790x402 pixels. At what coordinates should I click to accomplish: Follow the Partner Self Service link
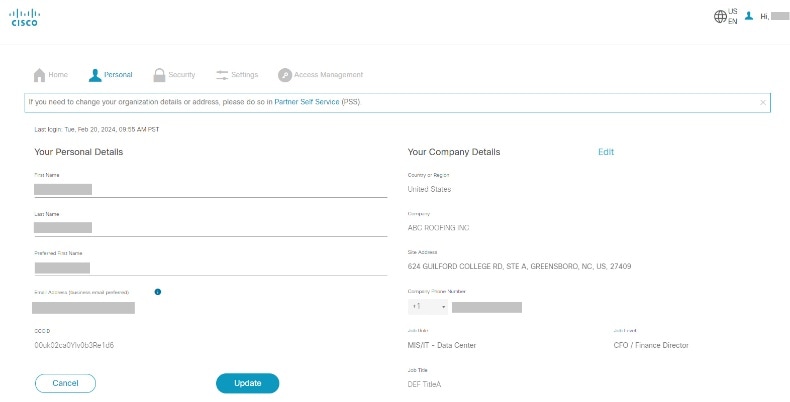tap(307, 102)
